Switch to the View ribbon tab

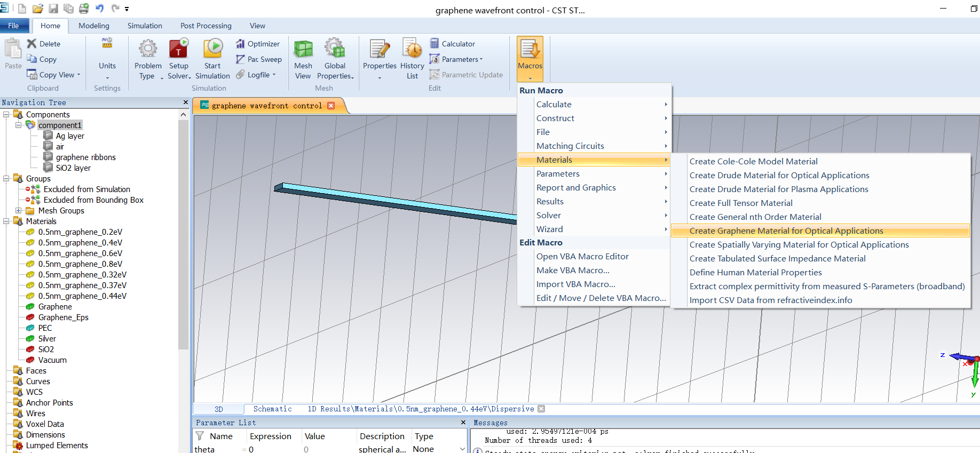257,26
